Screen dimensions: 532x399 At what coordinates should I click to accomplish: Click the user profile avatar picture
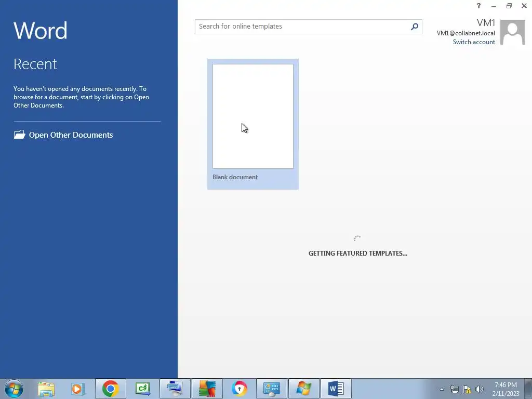(513, 32)
